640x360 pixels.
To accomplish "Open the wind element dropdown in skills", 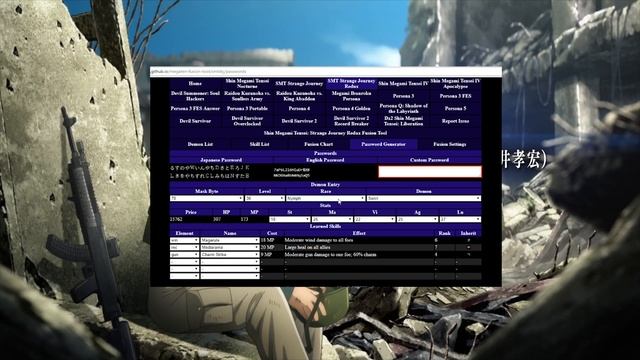I will tap(184, 240).
